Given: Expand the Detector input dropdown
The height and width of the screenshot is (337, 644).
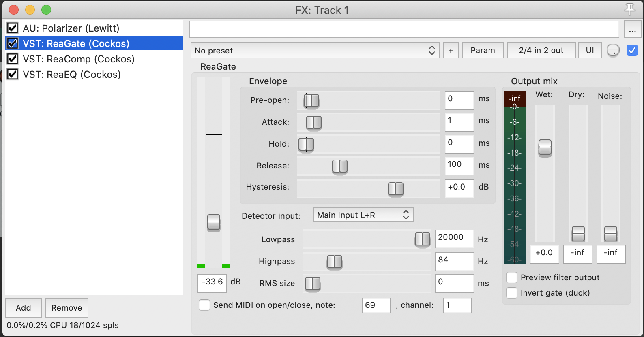Looking at the screenshot, I should pos(363,215).
